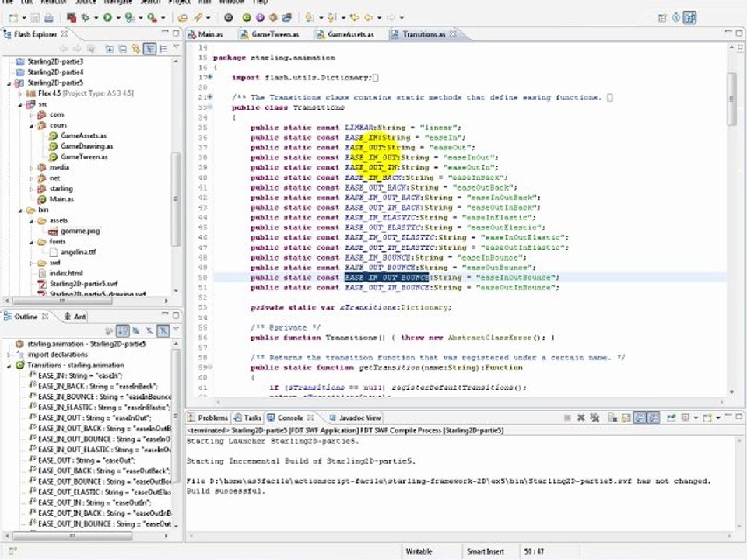Click Clear Console icon
Viewport: 747px width, 560px height.
[x=612, y=418]
